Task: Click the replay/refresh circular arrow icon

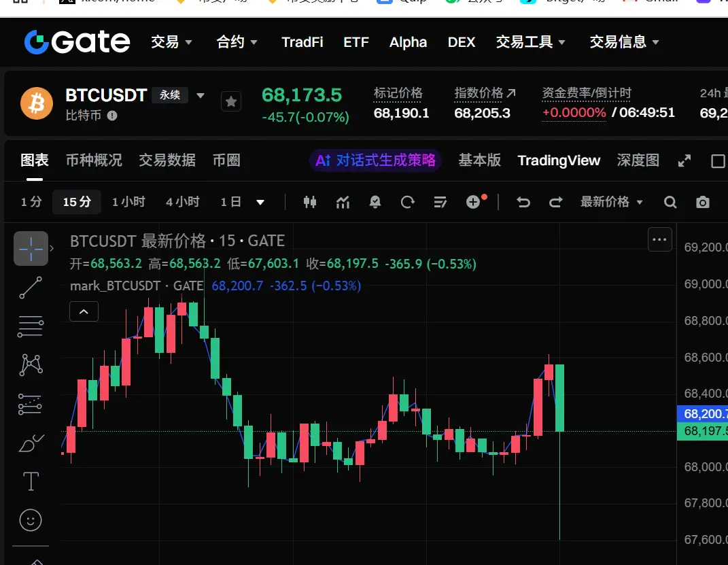Action: click(408, 202)
